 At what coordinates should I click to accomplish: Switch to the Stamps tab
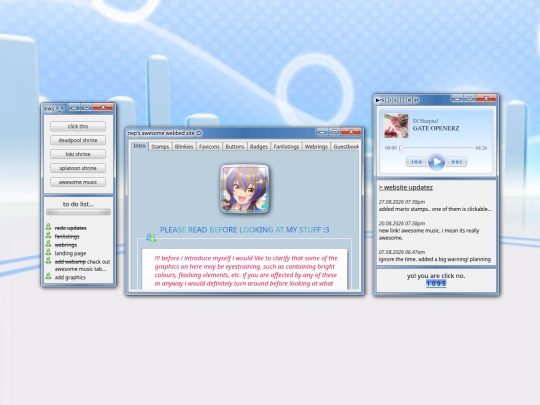160,147
